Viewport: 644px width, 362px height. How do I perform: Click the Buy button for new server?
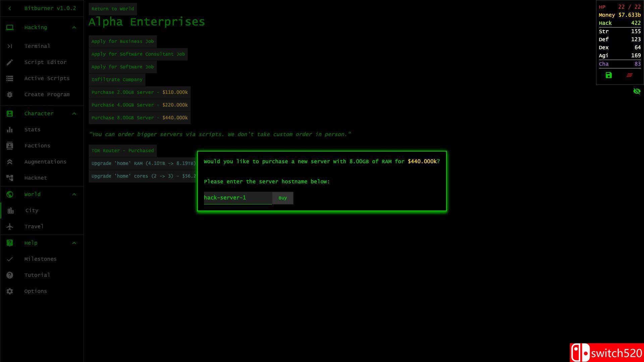pos(283,197)
